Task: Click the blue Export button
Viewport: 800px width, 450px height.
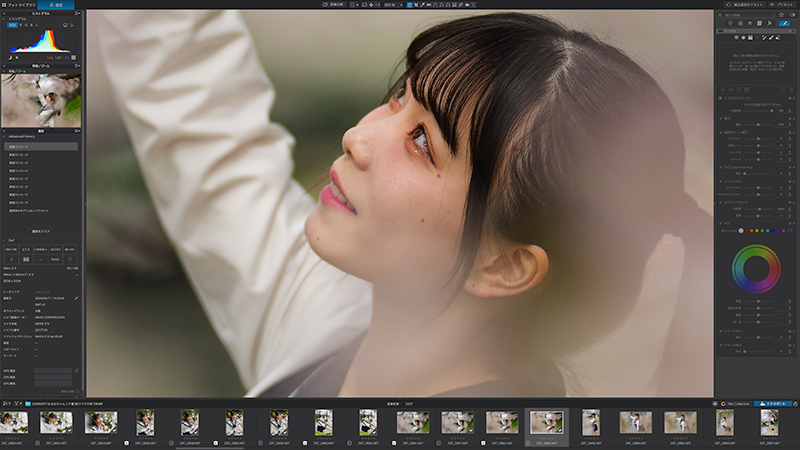Action: tap(773, 404)
